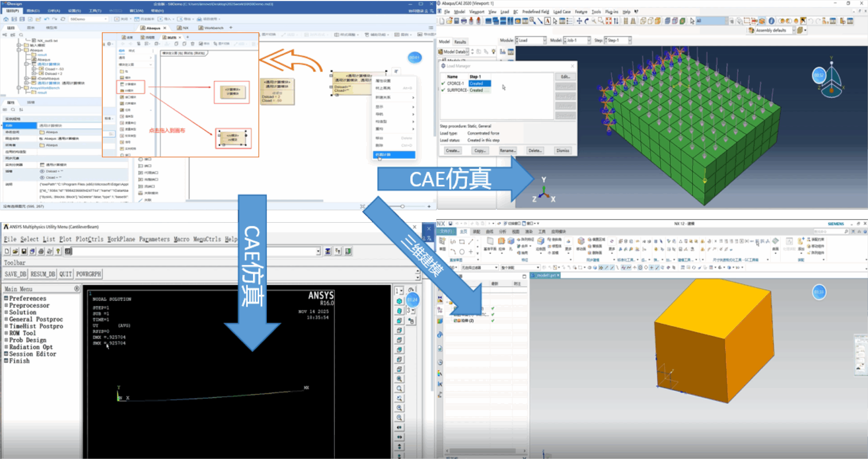The height and width of the screenshot is (459, 868).
Task: Open the ANSYS PlotCtrls menu
Action: pos(90,239)
